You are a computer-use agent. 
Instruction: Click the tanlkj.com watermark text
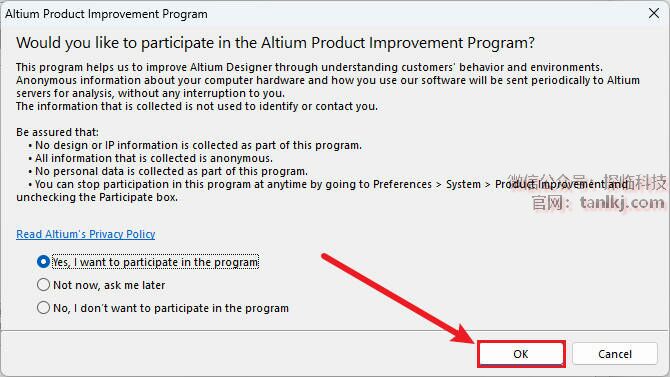click(622, 202)
